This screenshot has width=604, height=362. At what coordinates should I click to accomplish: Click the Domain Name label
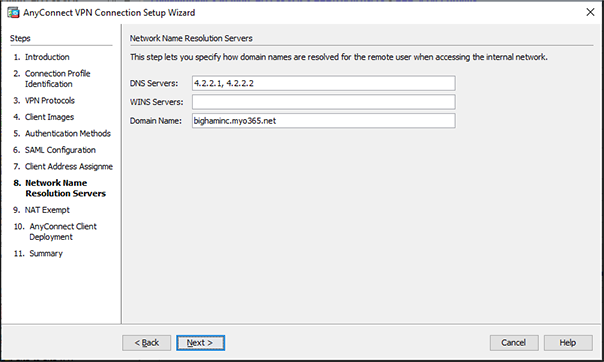[156, 121]
